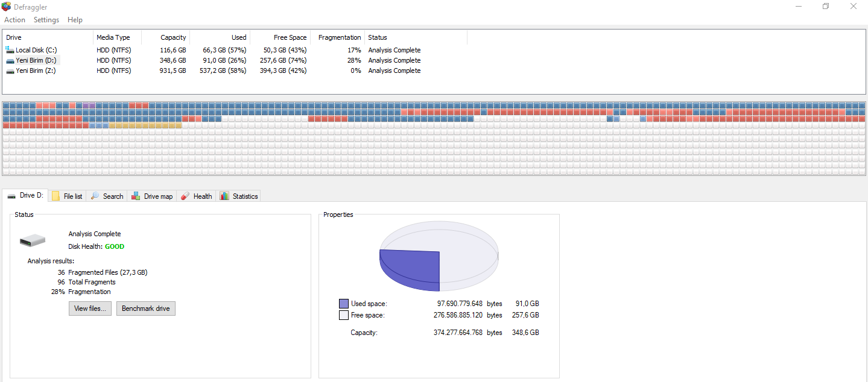Click the magnifier icon on Search tab
The width and height of the screenshot is (868, 382).
pyautogui.click(x=95, y=196)
